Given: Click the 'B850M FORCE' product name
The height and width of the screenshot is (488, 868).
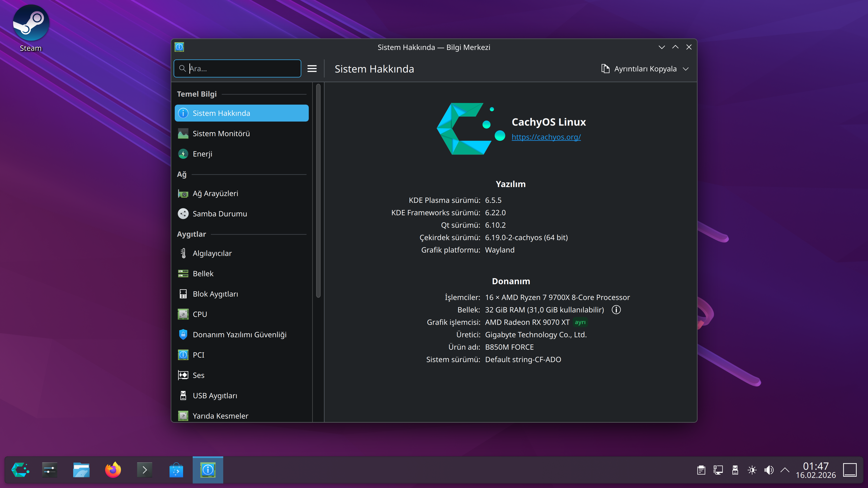Looking at the screenshot, I should (x=509, y=347).
